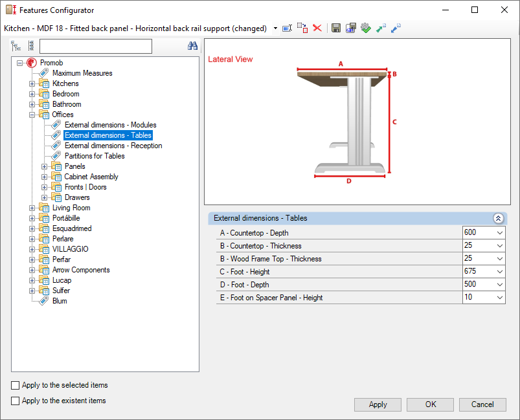Open the configuration name dropdown arrow
This screenshot has width=520, height=420.
[275, 28]
